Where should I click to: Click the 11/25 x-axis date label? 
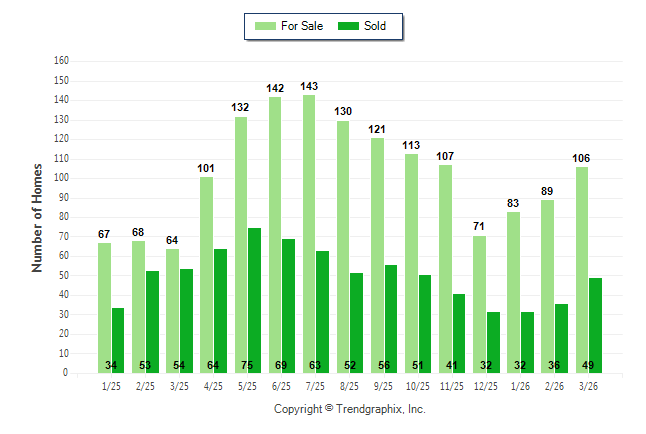click(453, 386)
